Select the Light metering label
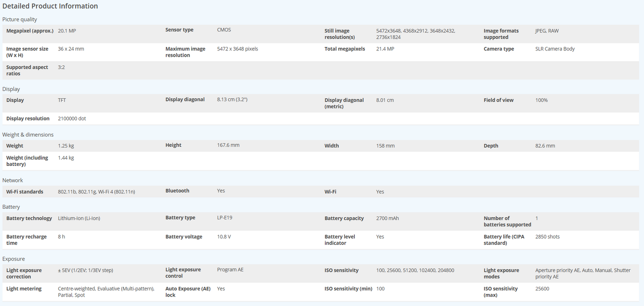Screen dimensions: 644x306 point(24,289)
